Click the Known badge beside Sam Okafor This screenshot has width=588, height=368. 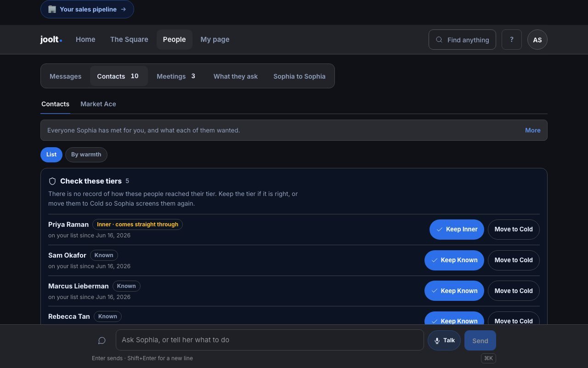pyautogui.click(x=104, y=255)
